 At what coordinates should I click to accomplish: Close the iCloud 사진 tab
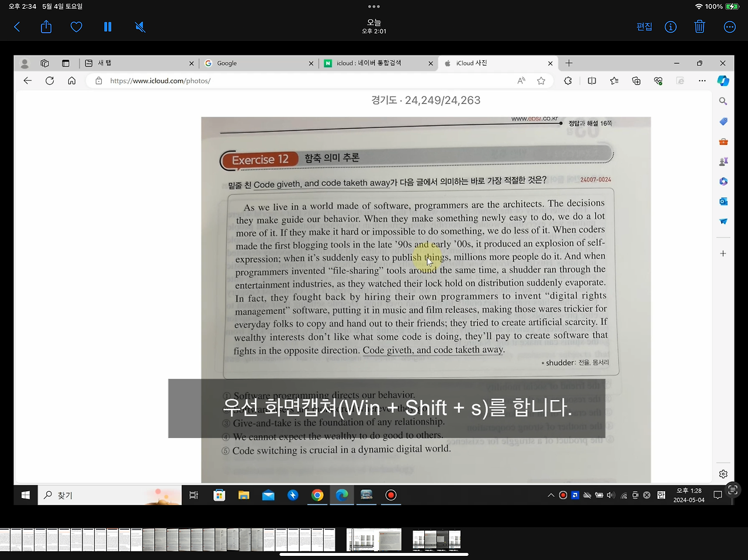click(550, 63)
